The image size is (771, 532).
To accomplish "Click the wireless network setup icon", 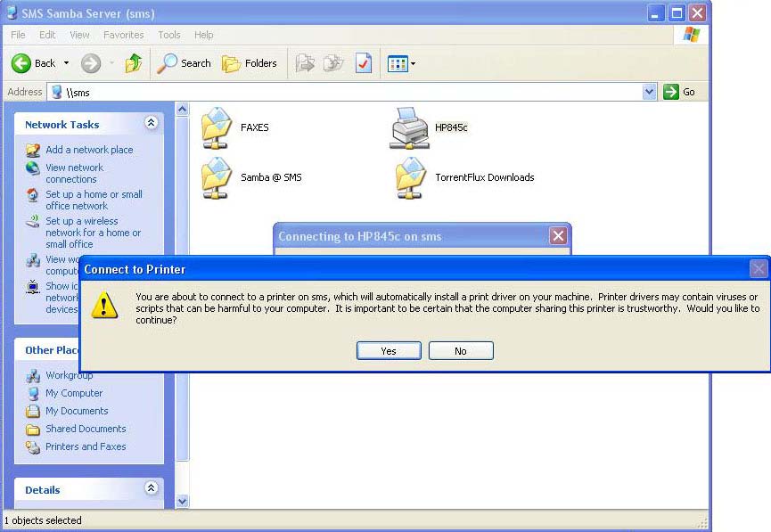I will pyautogui.click(x=33, y=221).
